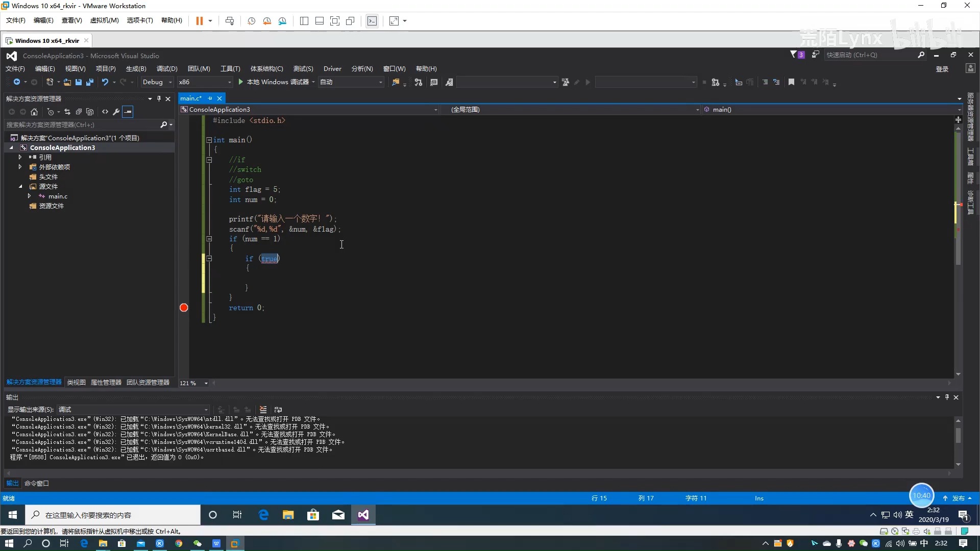
Task: Select the ConsoleApplication3 project node
Action: tap(62, 148)
